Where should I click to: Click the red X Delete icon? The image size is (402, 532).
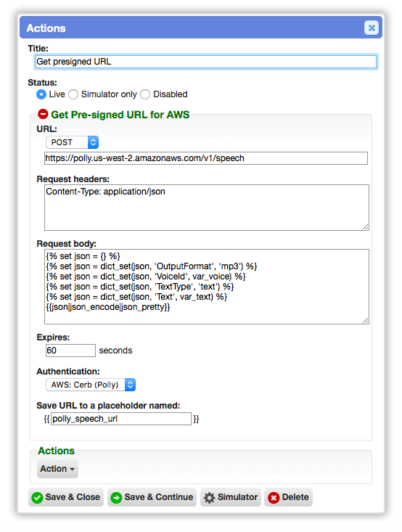[274, 498]
